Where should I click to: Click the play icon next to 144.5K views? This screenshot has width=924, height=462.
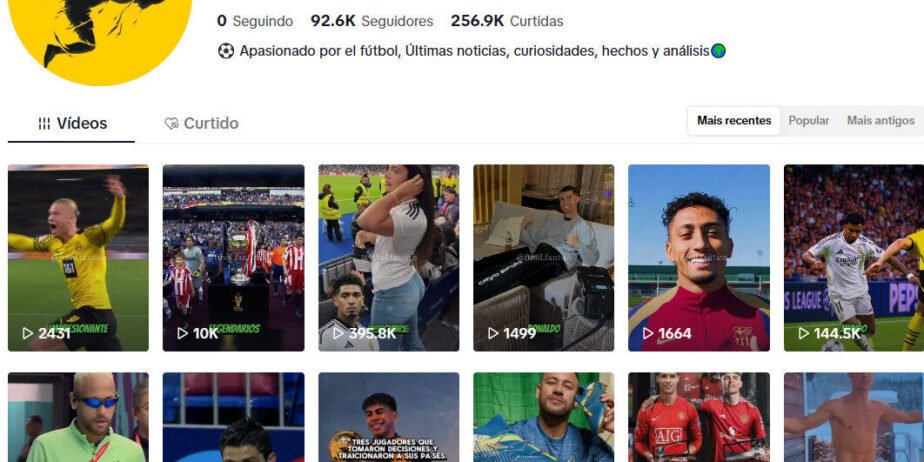point(804,334)
